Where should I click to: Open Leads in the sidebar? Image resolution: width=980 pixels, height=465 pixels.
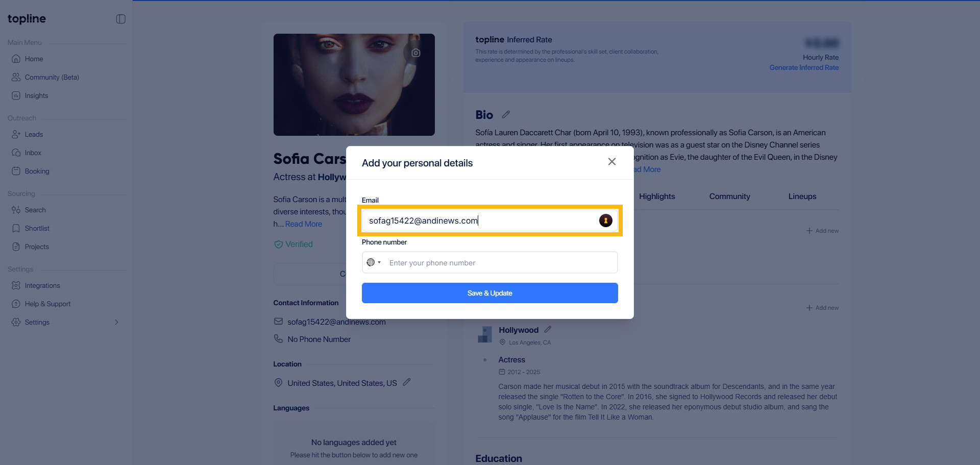point(34,134)
